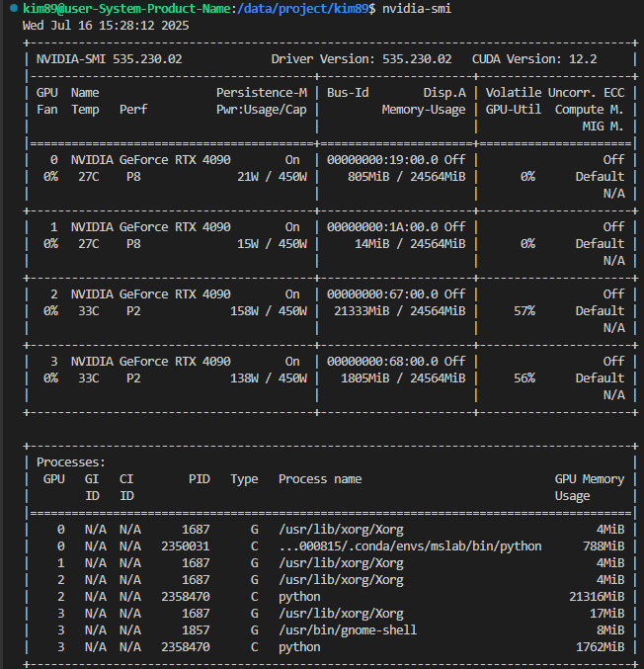Click the 1762MiB memory usage
This screenshot has width=644, height=669.
coord(601,647)
